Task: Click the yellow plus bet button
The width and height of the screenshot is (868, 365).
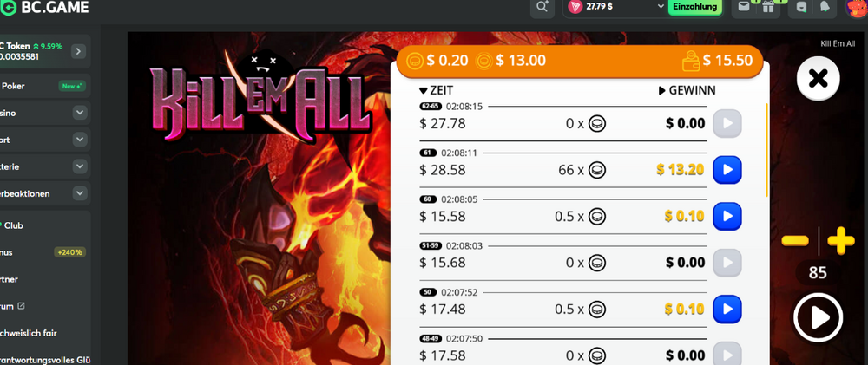Action: (840, 241)
